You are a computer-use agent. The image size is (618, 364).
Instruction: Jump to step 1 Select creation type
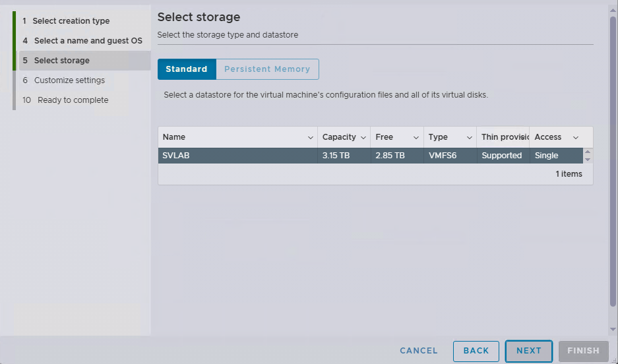71,21
